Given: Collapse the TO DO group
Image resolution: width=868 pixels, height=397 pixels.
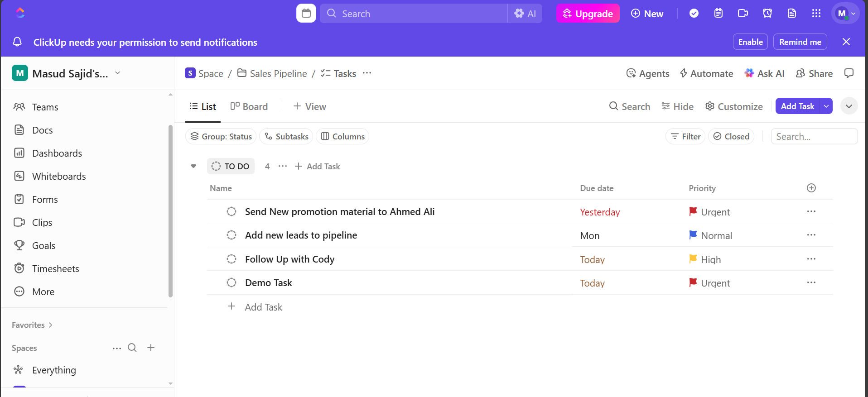Looking at the screenshot, I should point(193,166).
